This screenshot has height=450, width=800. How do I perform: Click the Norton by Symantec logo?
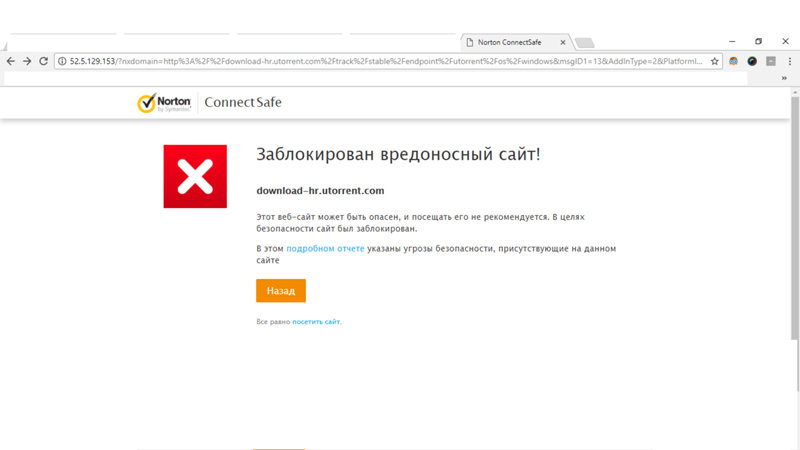tap(164, 103)
